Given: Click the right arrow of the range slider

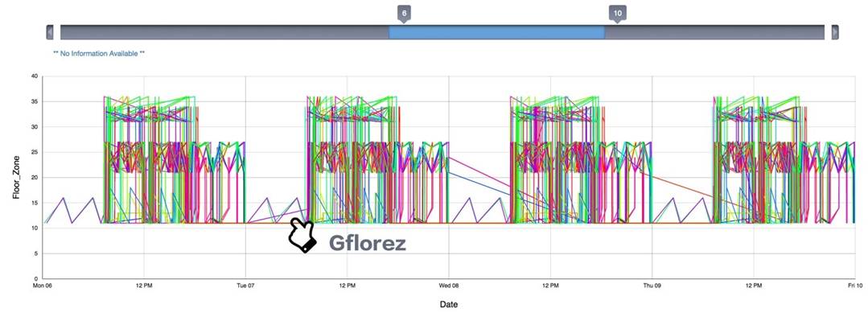Looking at the screenshot, I should pyautogui.click(x=835, y=32).
